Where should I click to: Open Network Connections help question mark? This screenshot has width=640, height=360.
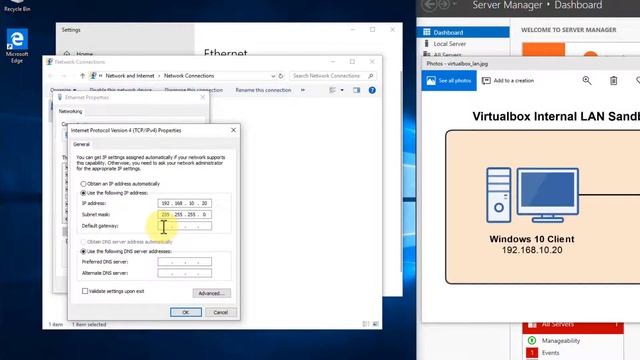372,90
